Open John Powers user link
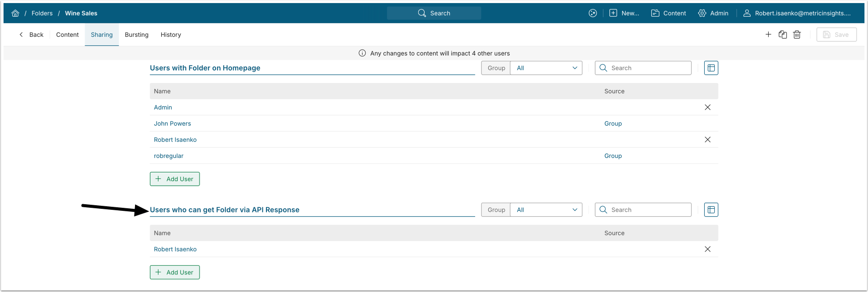Image resolution: width=868 pixels, height=292 pixels. pos(172,124)
